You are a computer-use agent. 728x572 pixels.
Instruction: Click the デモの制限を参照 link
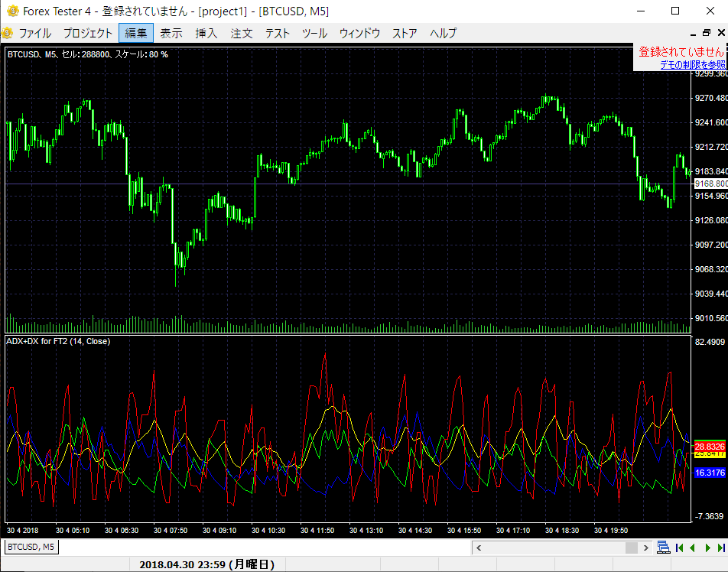(693, 65)
